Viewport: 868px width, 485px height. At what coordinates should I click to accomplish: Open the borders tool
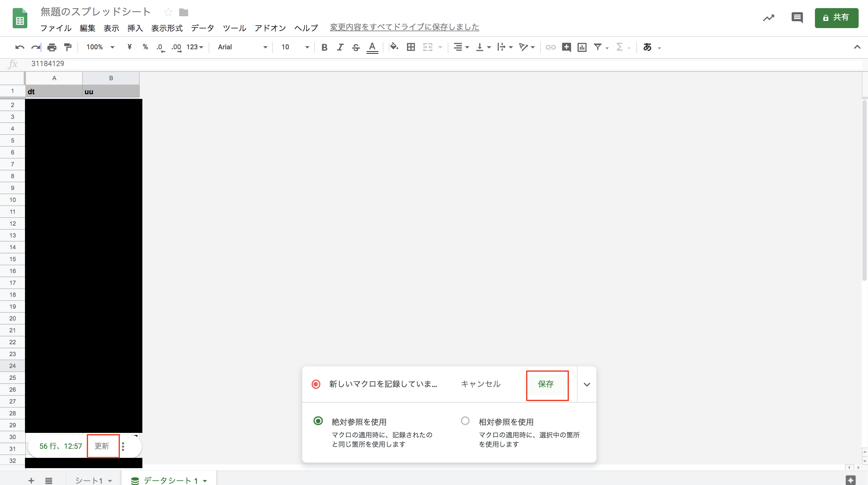(x=411, y=47)
